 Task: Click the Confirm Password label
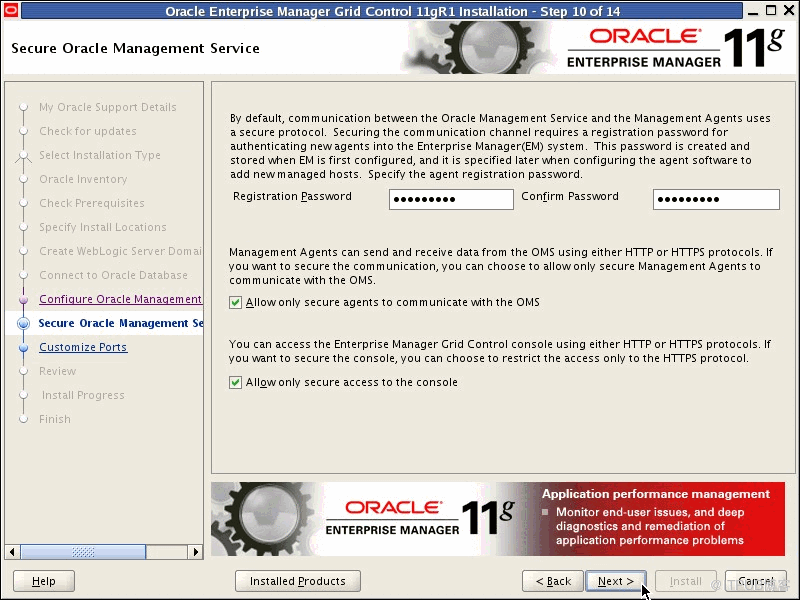tap(570, 196)
